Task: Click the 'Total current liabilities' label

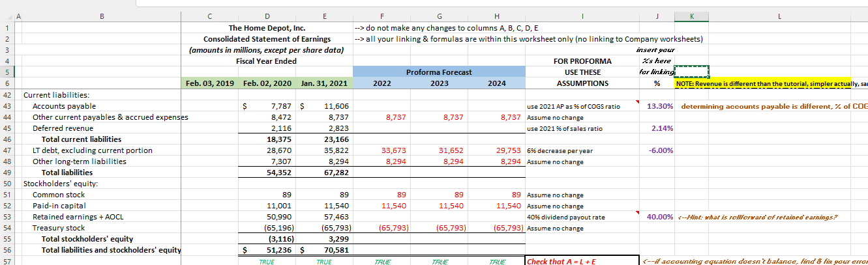Action: [81, 139]
